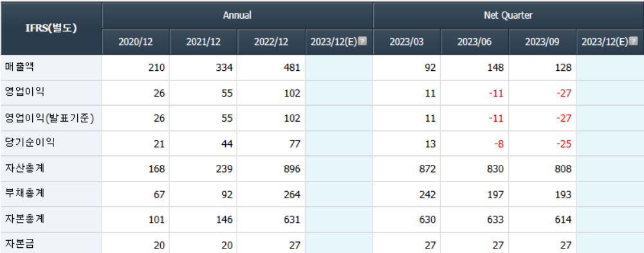
Task: Select the 자본금 row label
Action: [x=19, y=245]
